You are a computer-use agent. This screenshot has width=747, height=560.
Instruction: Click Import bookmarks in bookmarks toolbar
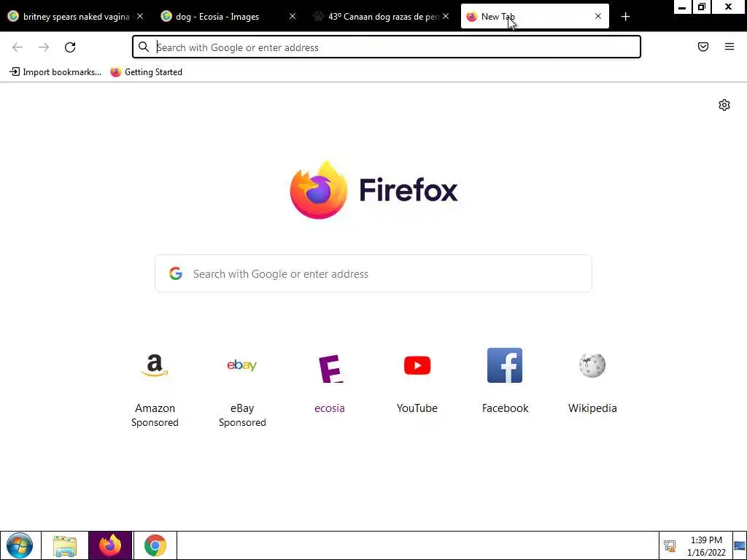coord(55,72)
